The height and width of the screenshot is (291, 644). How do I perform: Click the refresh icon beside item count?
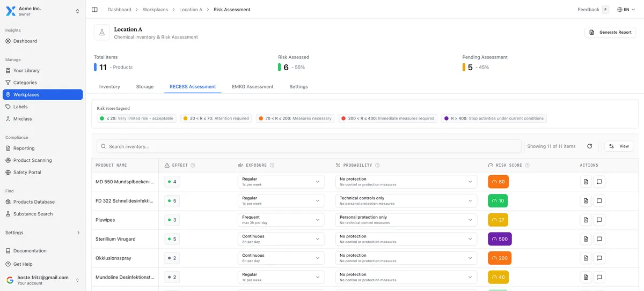[589, 146]
